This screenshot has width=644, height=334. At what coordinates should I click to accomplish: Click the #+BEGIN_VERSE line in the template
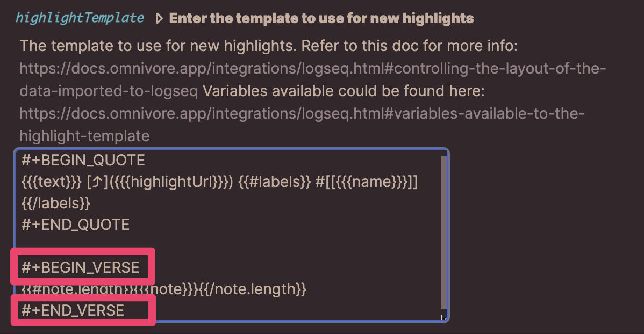click(81, 267)
